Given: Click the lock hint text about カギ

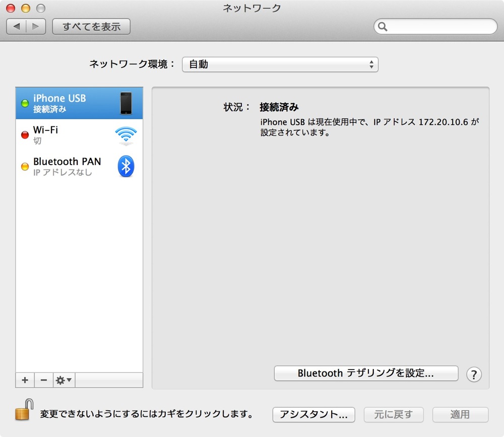Looking at the screenshot, I should (x=147, y=413).
